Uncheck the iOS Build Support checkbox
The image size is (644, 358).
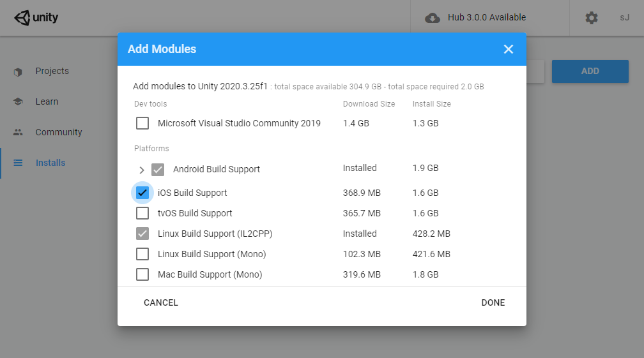tap(142, 193)
